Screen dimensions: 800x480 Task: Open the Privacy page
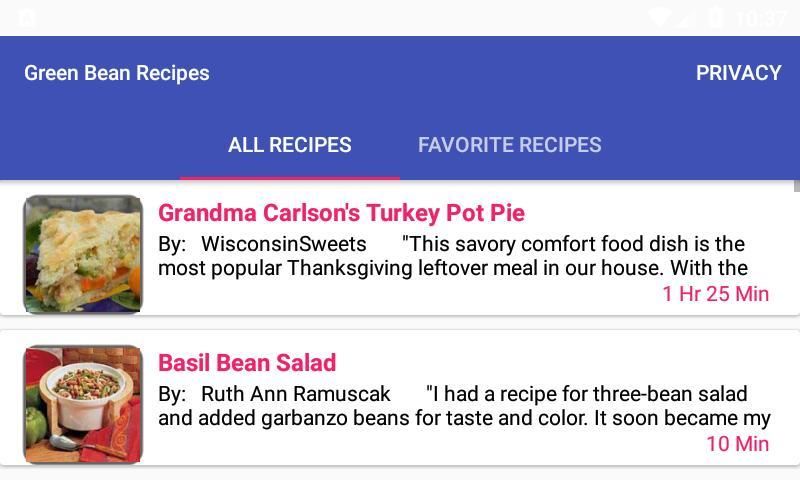click(x=738, y=73)
